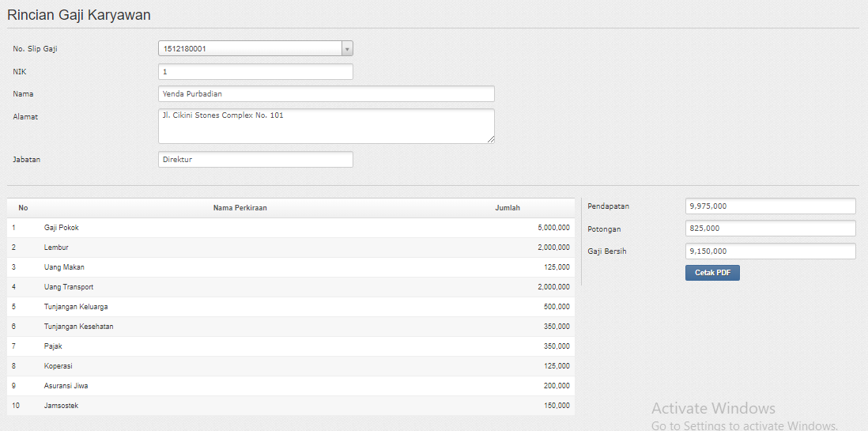Click the Jabatan label
Viewport: 868px width, 431px height.
tap(27, 160)
